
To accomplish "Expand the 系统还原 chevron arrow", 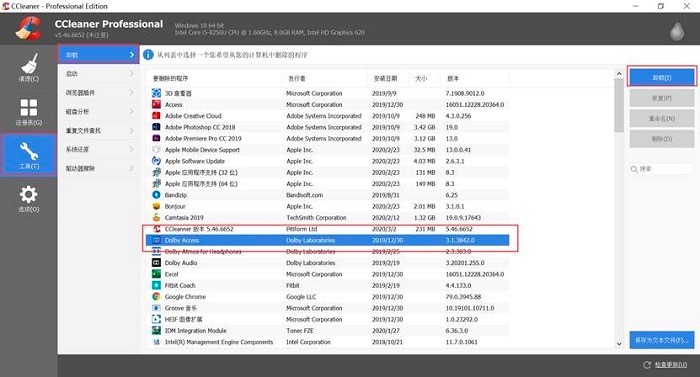I will [x=132, y=149].
